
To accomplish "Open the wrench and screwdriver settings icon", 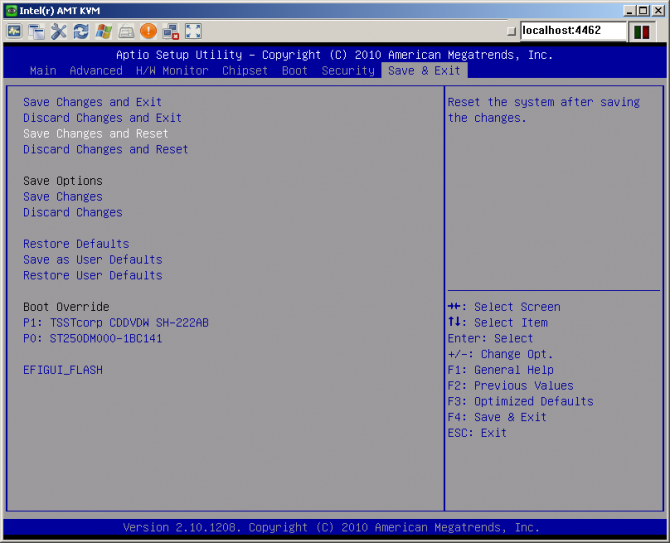I will [59, 31].
